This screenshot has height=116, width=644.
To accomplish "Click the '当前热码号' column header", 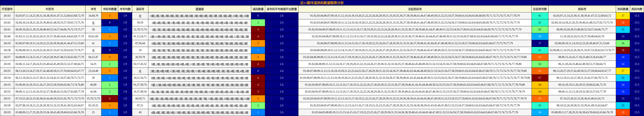I will (415, 9).
